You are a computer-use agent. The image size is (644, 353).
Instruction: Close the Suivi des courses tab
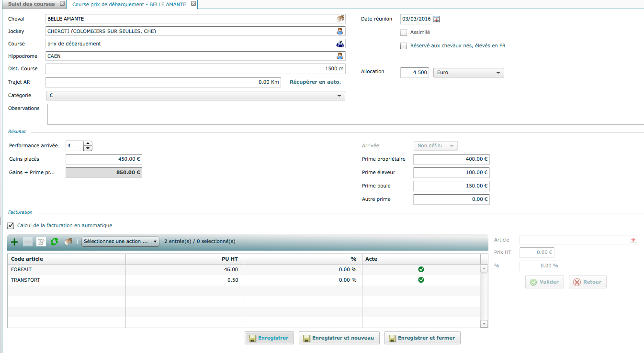click(62, 4)
